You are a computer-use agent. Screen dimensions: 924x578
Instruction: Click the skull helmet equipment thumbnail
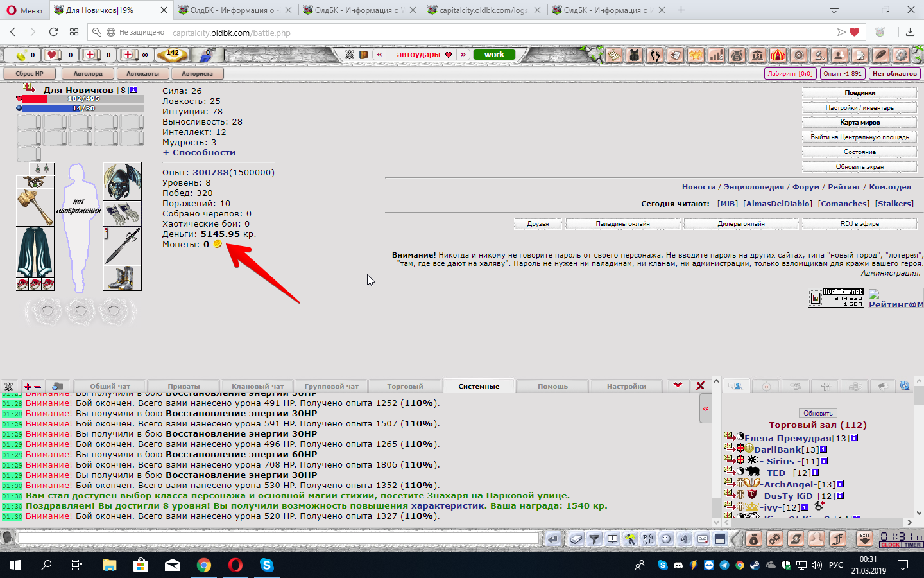[122, 181]
